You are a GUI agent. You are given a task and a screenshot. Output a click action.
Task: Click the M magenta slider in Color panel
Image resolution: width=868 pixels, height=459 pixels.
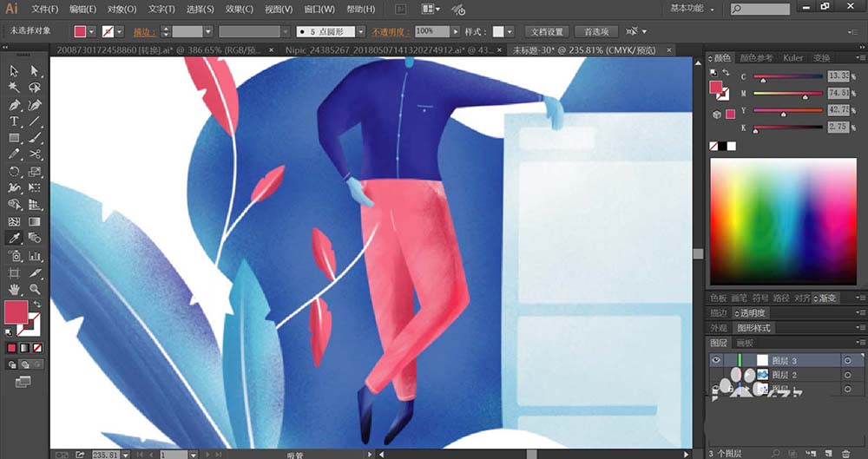click(x=788, y=94)
